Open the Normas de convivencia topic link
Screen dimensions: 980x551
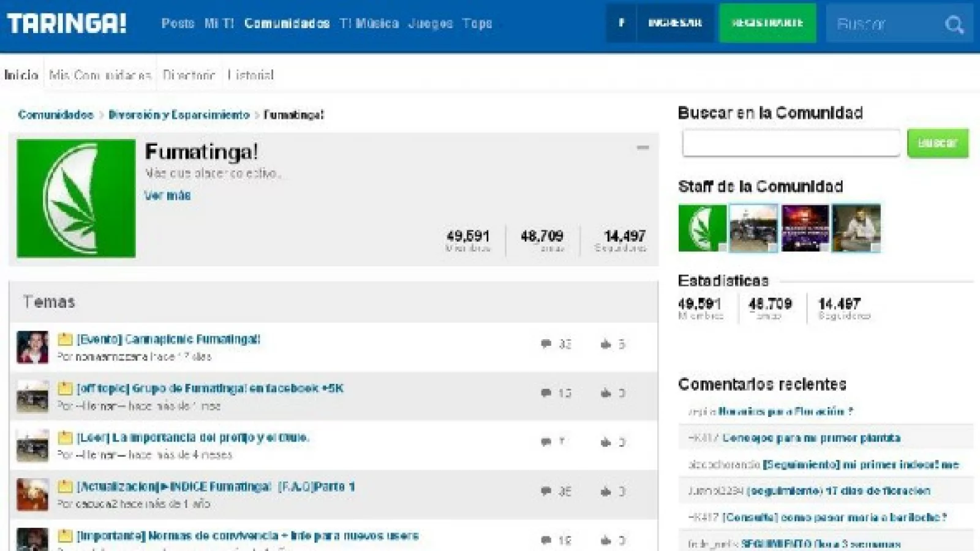click(x=247, y=536)
